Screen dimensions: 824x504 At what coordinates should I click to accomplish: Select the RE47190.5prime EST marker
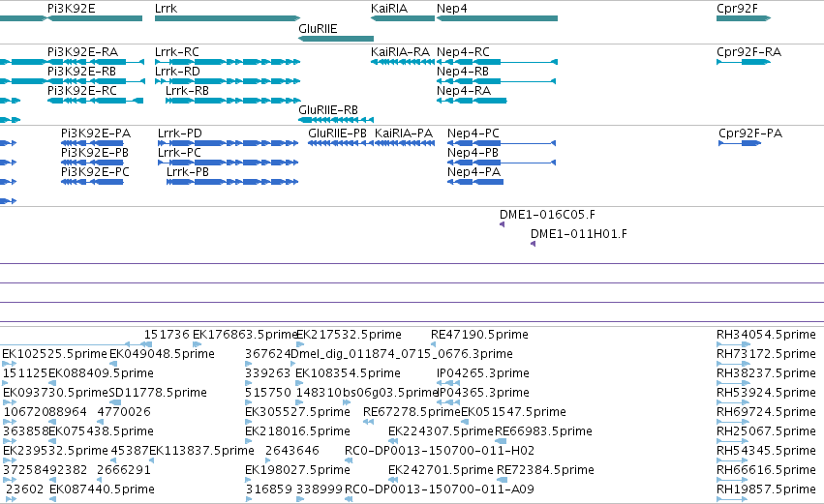point(433,344)
